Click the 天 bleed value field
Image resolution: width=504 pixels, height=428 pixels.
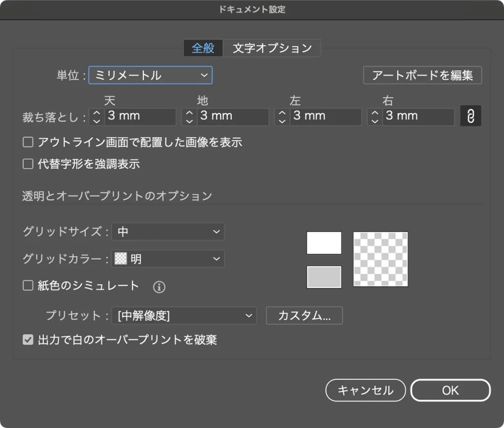140,116
